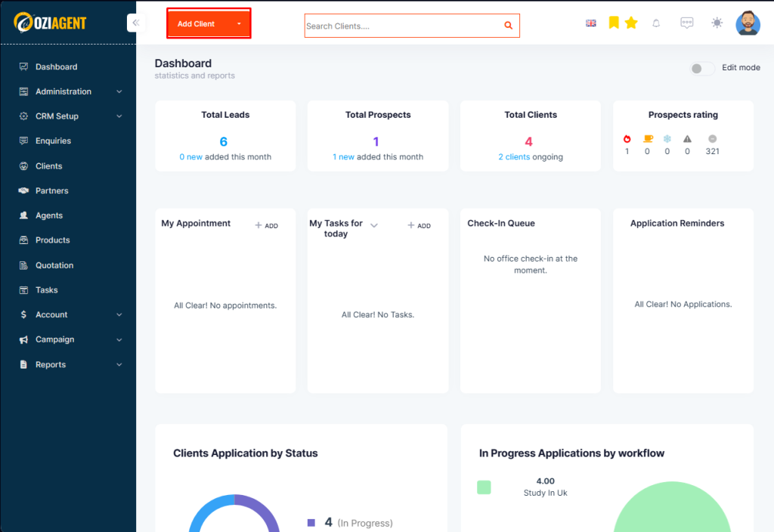Add a new appointment in My Appointment

[x=267, y=225]
